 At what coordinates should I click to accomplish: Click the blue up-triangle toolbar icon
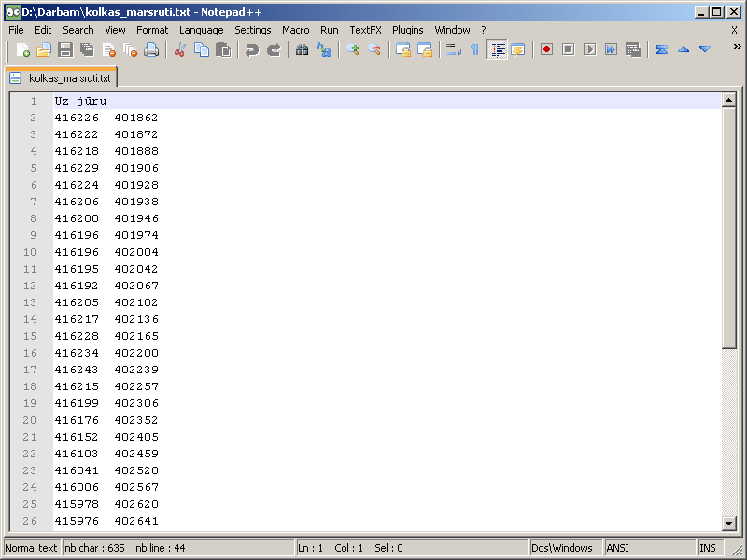[684, 49]
